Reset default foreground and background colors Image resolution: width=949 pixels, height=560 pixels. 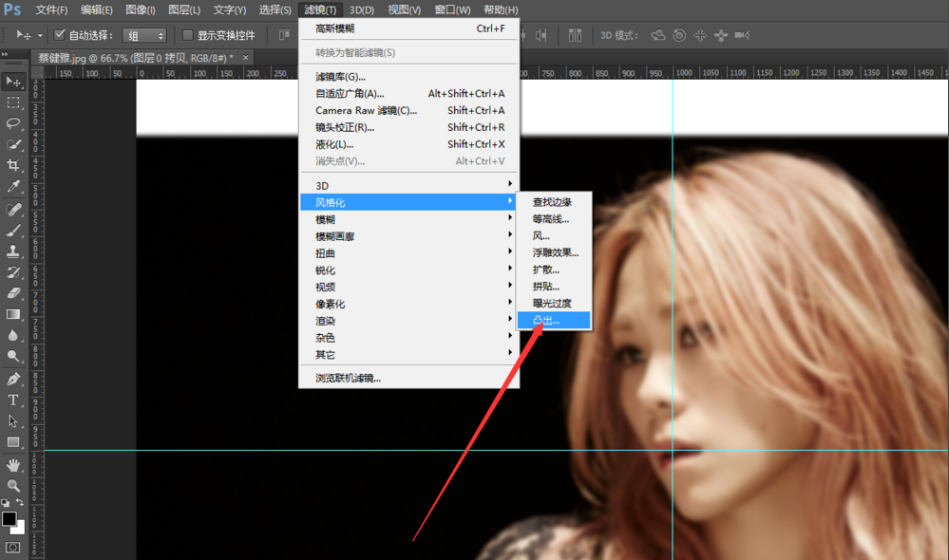[5, 502]
